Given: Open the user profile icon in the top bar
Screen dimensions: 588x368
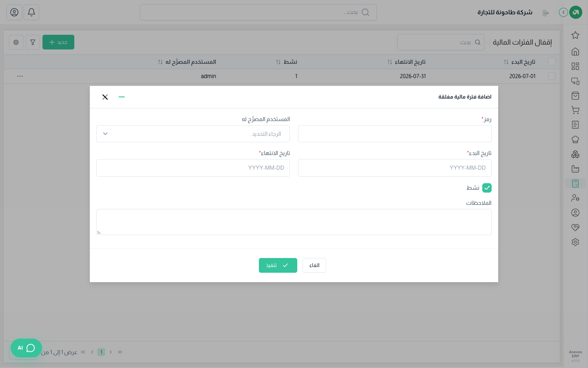Looking at the screenshot, I should (x=14, y=12).
